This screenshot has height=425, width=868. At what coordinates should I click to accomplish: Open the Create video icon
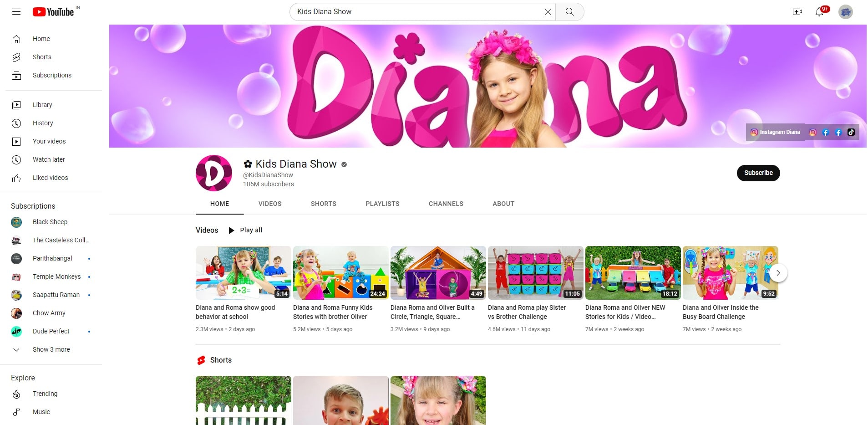797,12
